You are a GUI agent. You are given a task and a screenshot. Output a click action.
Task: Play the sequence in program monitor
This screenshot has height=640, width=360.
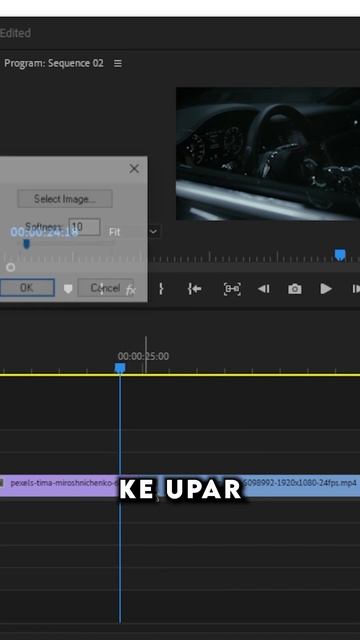click(326, 289)
